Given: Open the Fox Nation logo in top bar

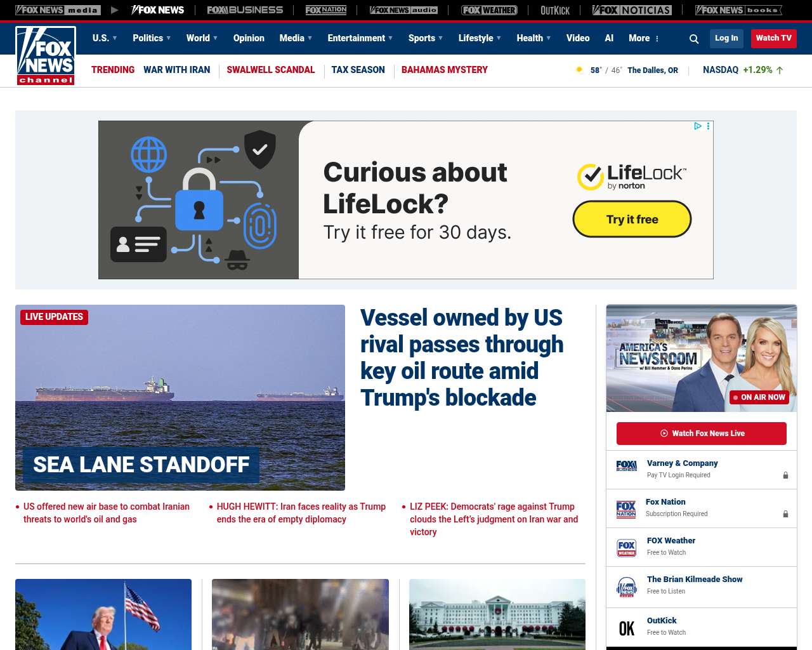Looking at the screenshot, I should [x=326, y=10].
